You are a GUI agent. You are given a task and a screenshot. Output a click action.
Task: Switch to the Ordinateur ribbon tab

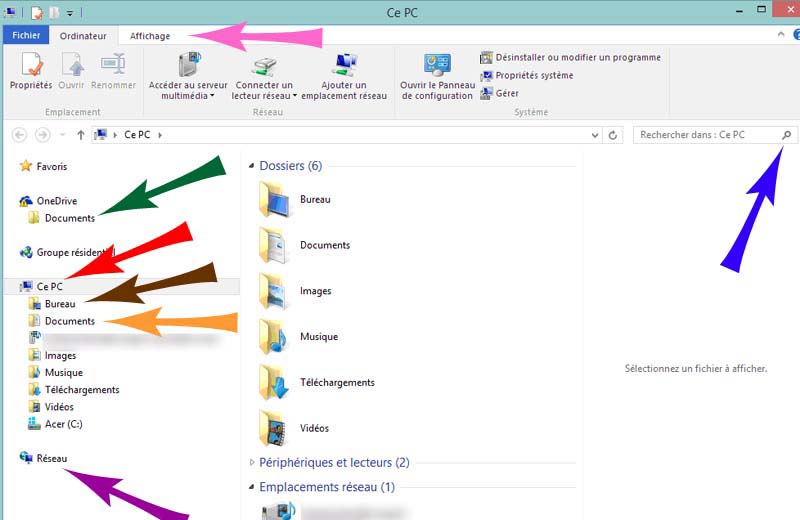click(x=83, y=36)
